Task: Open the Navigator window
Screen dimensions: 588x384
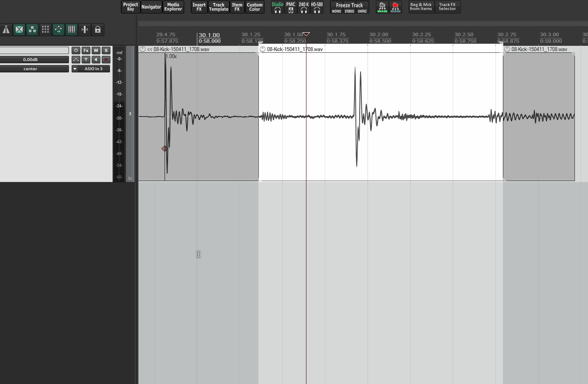Action: pyautogui.click(x=151, y=7)
